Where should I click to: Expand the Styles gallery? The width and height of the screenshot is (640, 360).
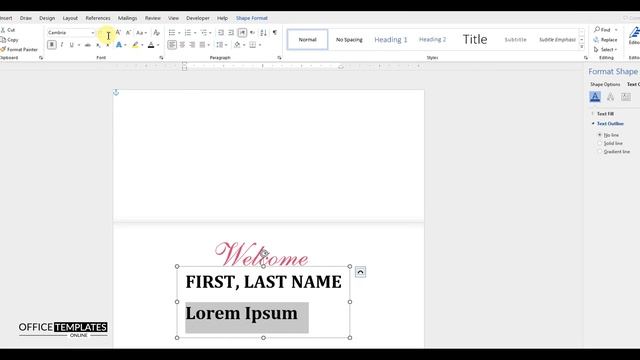(x=582, y=47)
